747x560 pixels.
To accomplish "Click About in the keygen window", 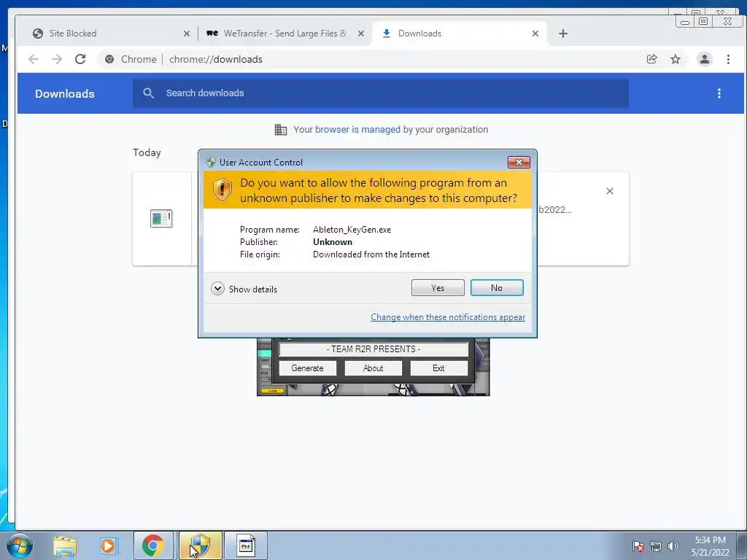I will pos(373,368).
